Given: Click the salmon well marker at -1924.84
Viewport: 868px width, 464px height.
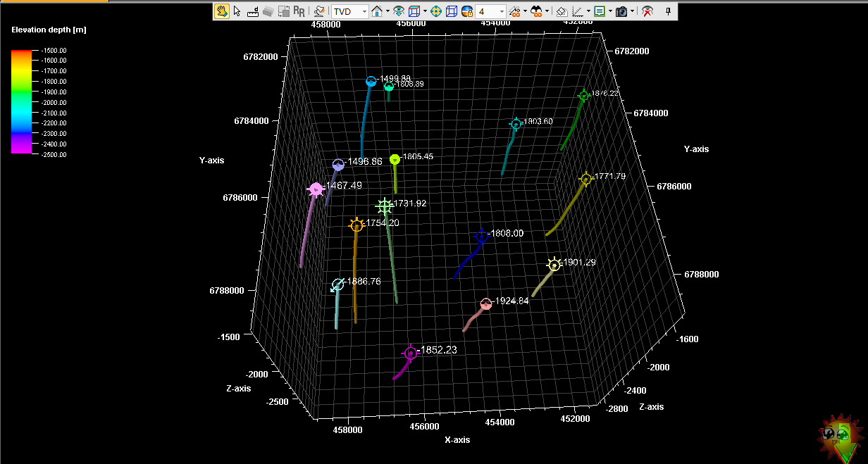Looking at the screenshot, I should tap(485, 304).
